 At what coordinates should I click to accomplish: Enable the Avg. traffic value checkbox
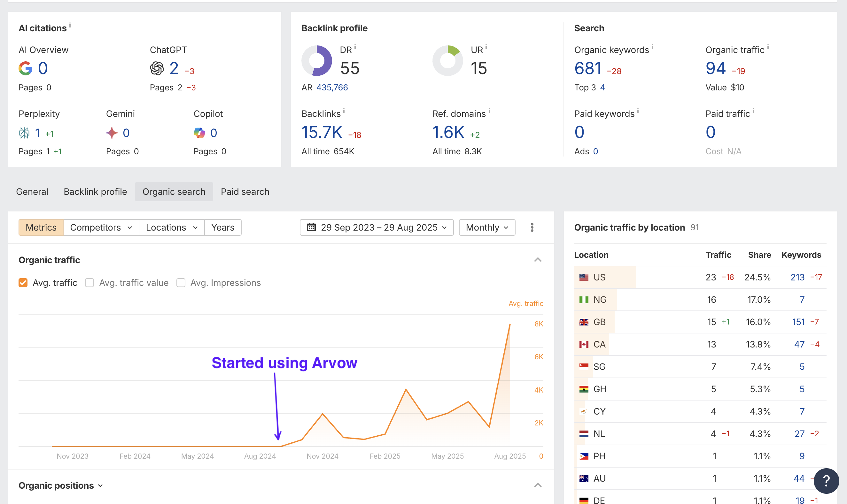[x=89, y=283]
